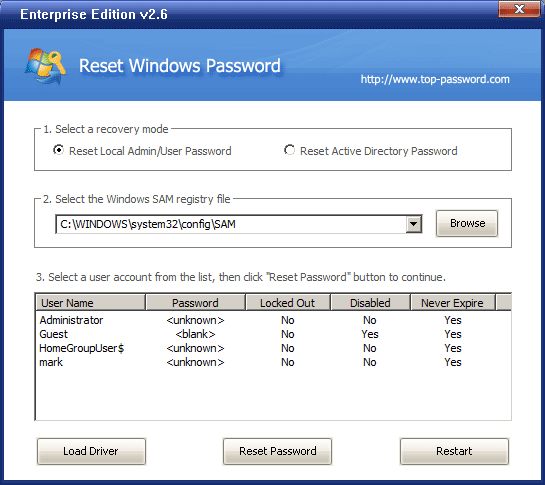Select the Administrator user account

click(x=273, y=320)
